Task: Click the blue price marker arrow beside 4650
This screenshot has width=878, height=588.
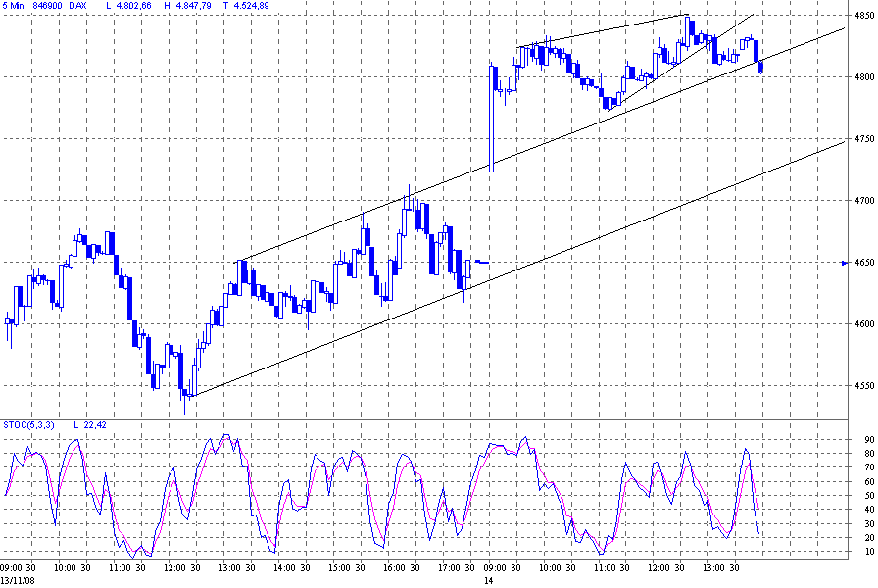Action: [x=845, y=263]
